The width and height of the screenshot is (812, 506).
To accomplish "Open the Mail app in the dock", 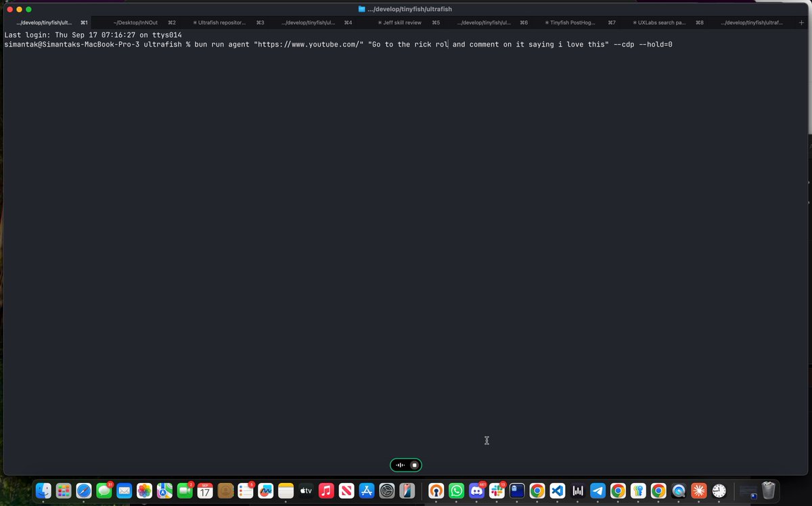I will click(124, 490).
